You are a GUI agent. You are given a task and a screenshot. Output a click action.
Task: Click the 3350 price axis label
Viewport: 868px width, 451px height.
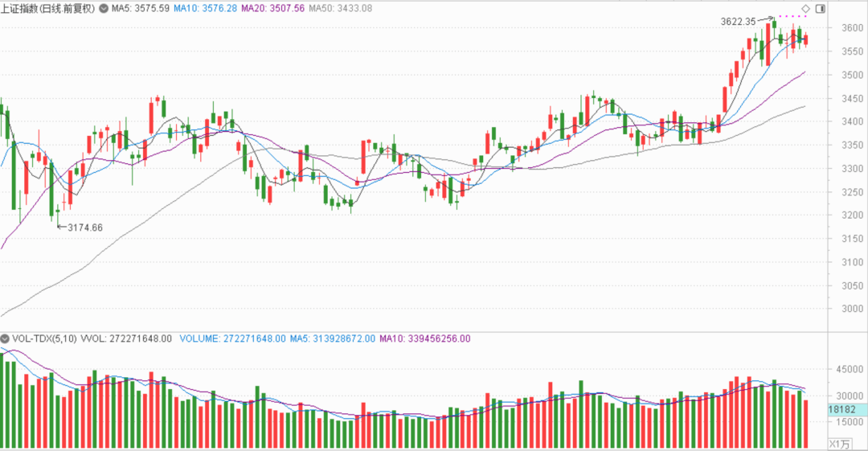click(852, 146)
